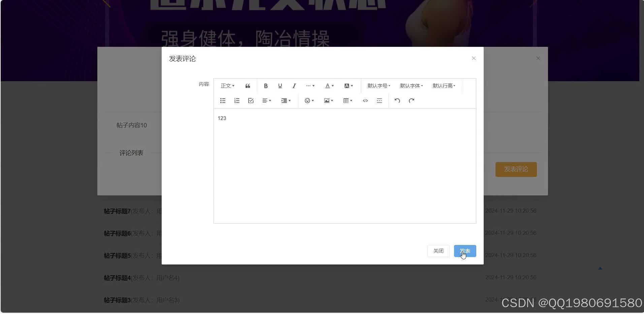
Task: Insert a block quote
Action: tap(248, 86)
